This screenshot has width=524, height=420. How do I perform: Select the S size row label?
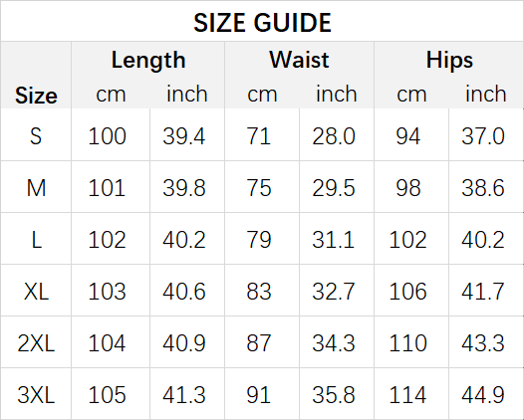(x=36, y=136)
